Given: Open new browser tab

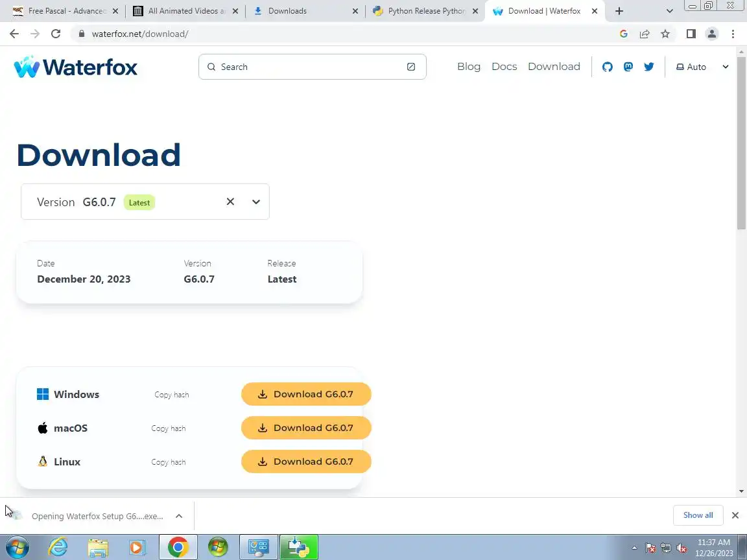Looking at the screenshot, I should tap(619, 11).
